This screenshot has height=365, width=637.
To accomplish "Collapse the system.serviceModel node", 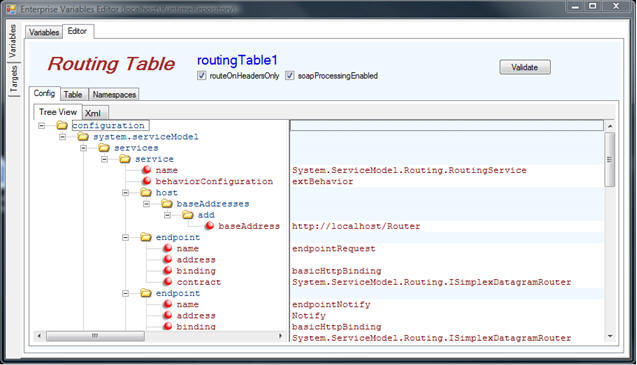I will 62,137.
